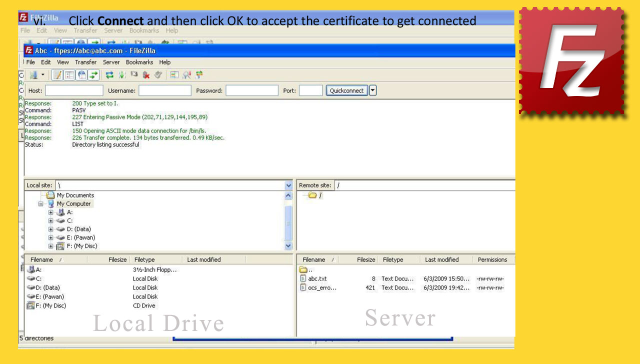
Task: Click the local tree scrollbar down arrow
Action: point(288,246)
